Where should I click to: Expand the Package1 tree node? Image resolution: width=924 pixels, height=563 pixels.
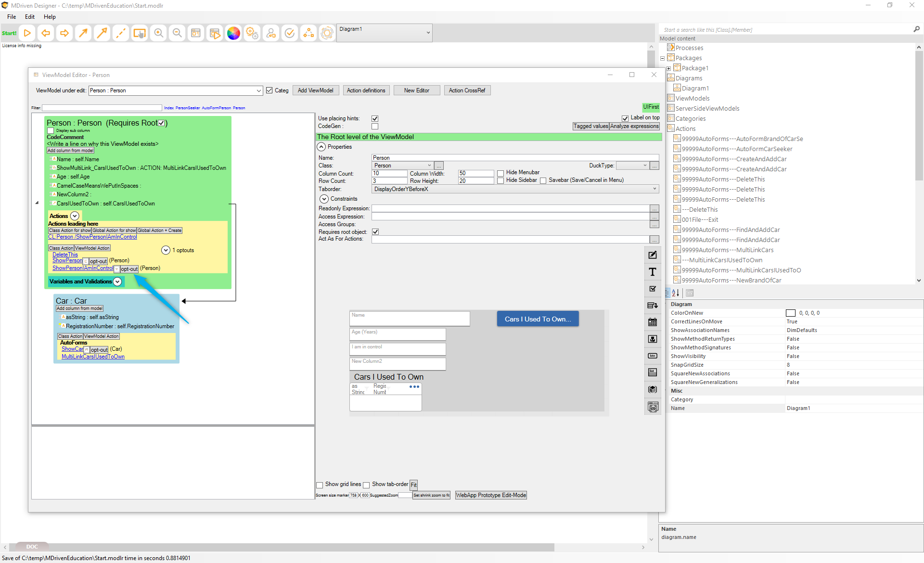668,68
